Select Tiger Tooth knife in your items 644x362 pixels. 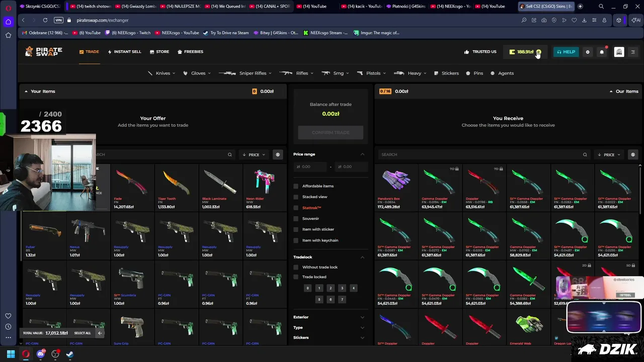[x=176, y=187]
